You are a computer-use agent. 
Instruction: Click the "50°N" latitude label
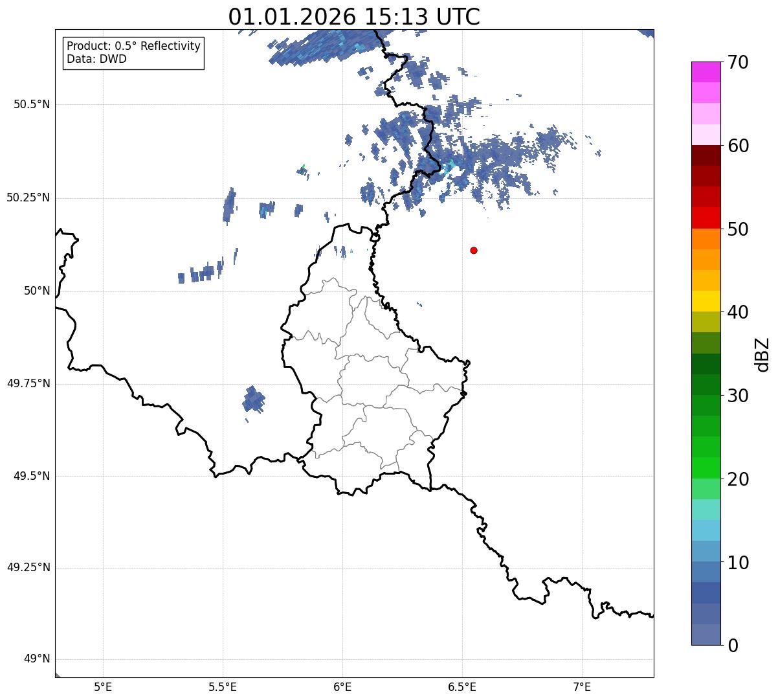pos(37,291)
